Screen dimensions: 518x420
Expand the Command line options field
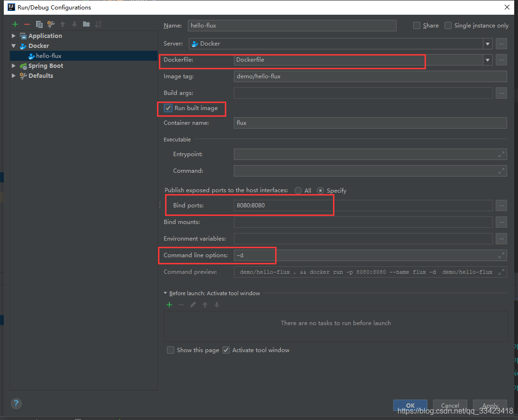(501, 255)
